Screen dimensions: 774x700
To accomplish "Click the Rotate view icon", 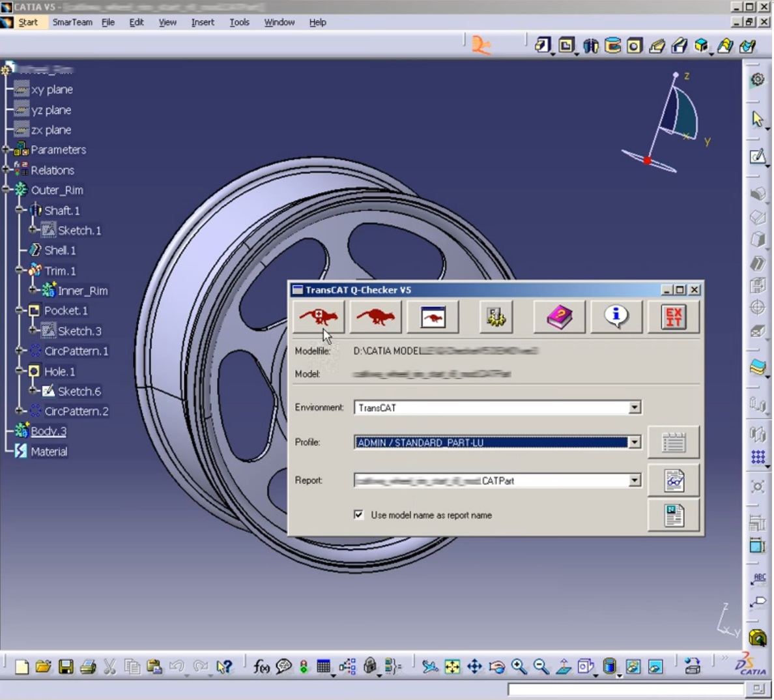I will (496, 667).
